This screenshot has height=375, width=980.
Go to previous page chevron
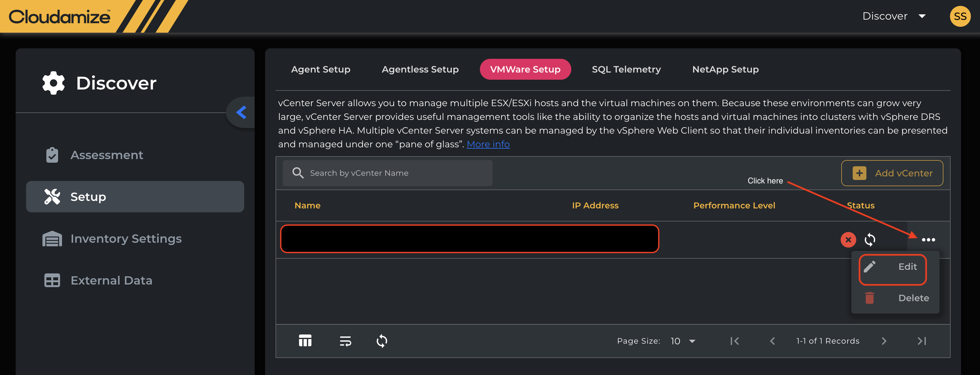[772, 341]
